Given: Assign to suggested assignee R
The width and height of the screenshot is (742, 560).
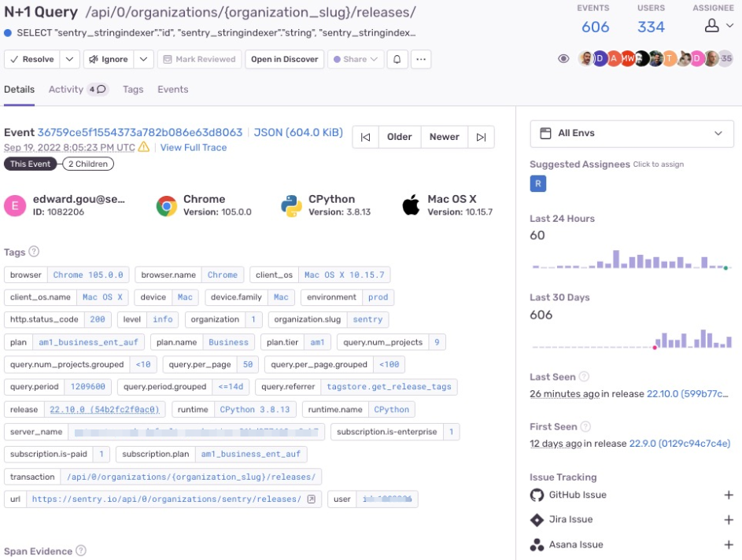Looking at the screenshot, I should (538, 183).
